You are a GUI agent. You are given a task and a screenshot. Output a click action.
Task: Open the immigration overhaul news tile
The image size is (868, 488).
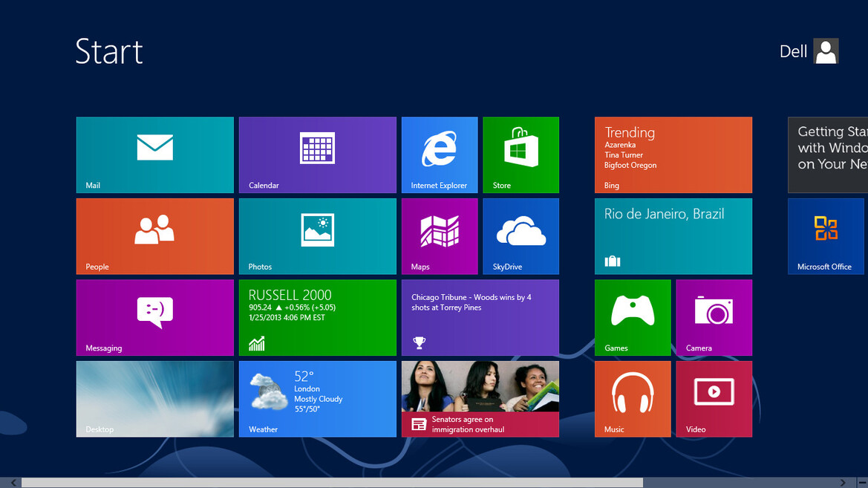click(480, 399)
